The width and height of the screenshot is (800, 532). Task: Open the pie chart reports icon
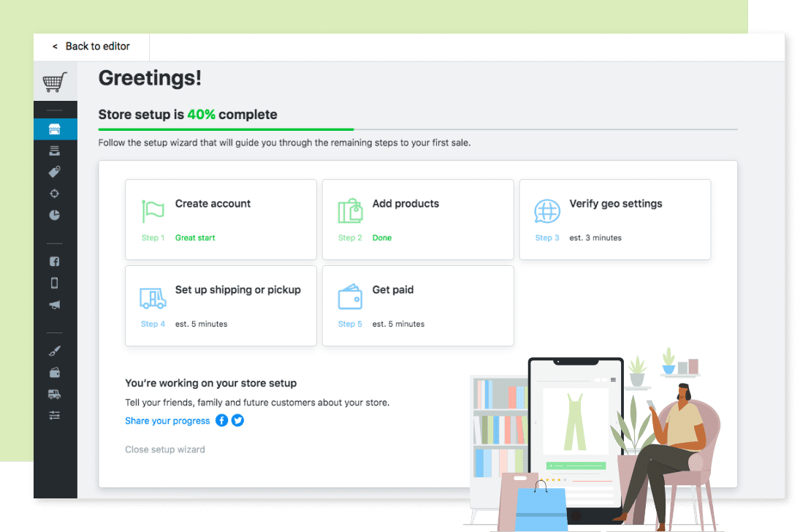coord(55,216)
